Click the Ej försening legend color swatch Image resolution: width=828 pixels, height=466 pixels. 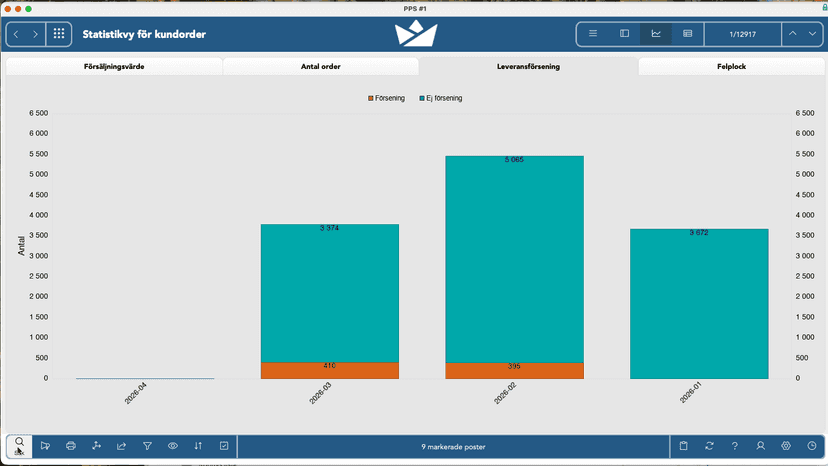[422, 98]
